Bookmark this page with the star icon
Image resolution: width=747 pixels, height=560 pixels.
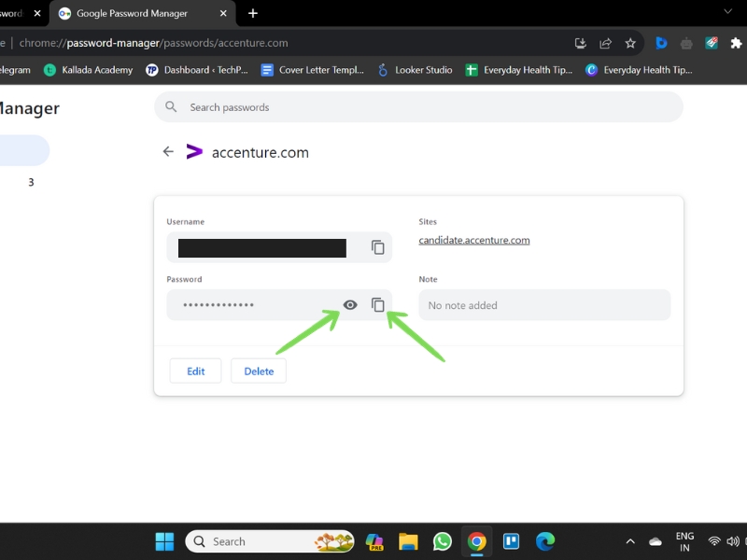tap(630, 43)
